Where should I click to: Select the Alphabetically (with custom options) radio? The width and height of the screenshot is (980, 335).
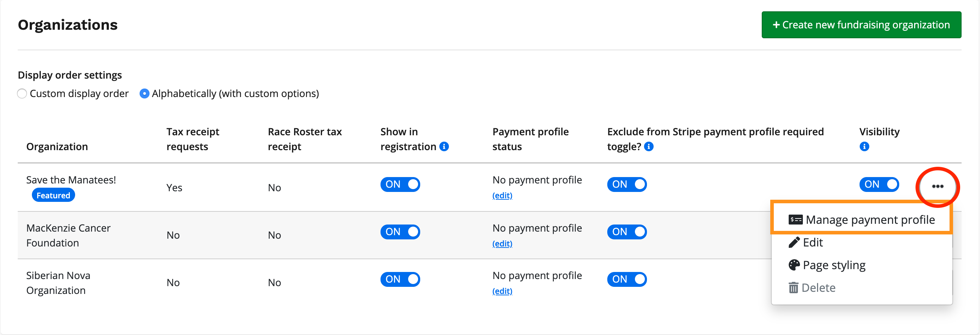pos(144,93)
